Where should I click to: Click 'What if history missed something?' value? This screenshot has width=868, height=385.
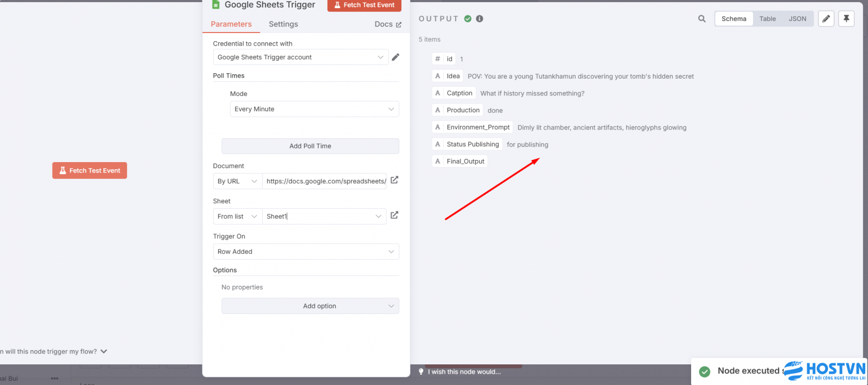point(532,93)
